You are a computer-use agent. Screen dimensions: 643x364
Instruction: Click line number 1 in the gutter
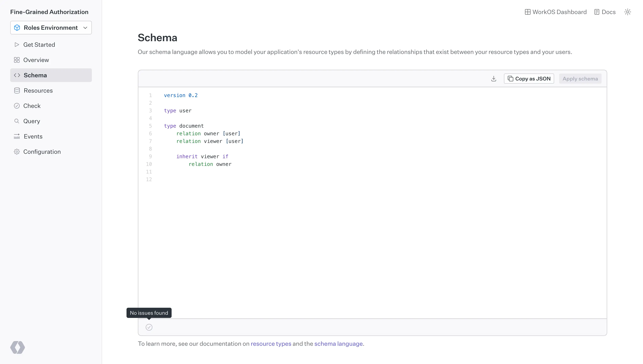(150, 95)
